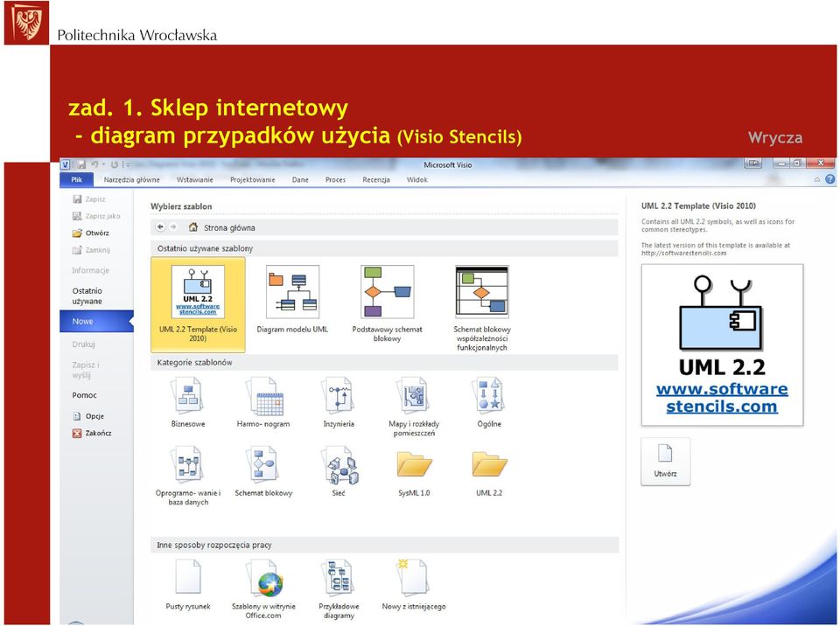Collapse the ribbon with the caret icon

[817, 180]
